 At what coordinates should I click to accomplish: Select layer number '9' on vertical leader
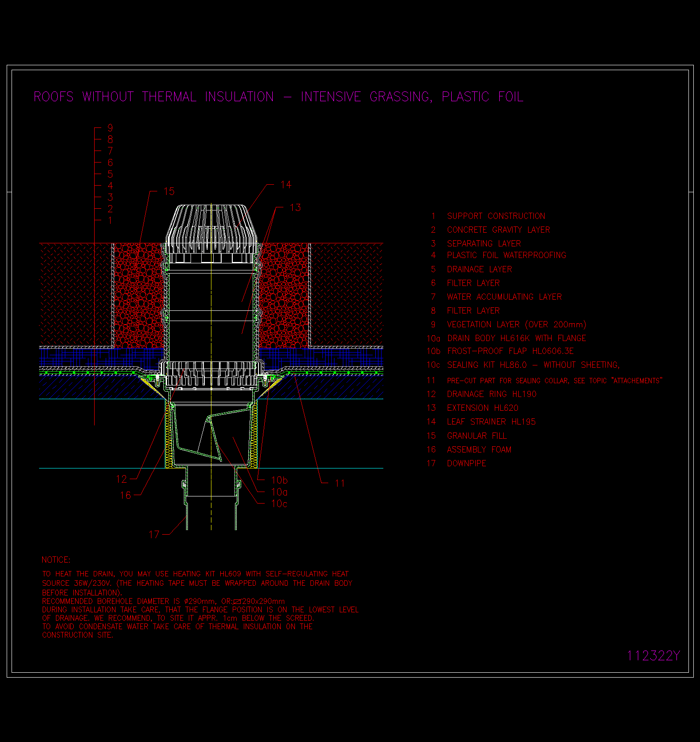tap(110, 128)
